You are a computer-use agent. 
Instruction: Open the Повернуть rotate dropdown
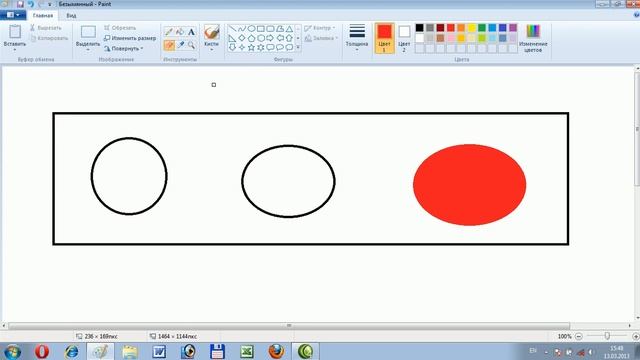coord(123,49)
